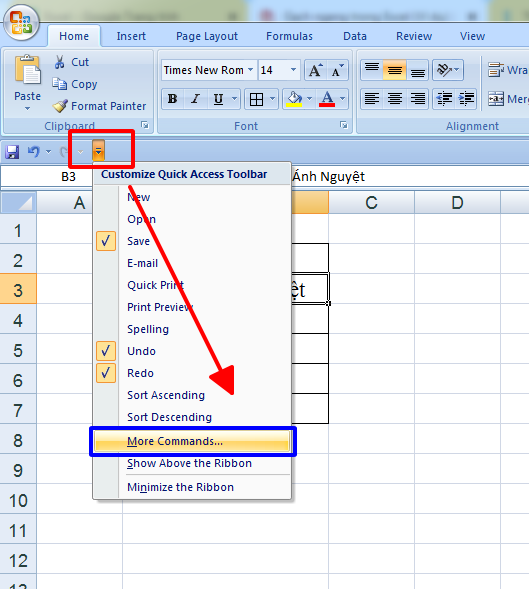The width and height of the screenshot is (529, 589).
Task: Undo the last action from the toolbar
Action: pos(33,152)
